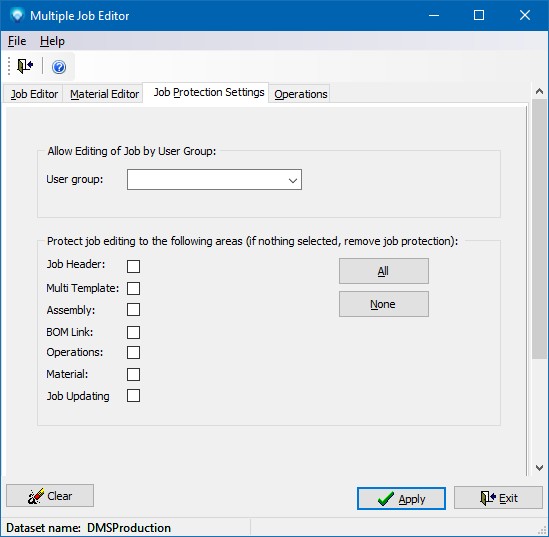Screen dimensions: 549x537
Task: Click the None button
Action: [x=384, y=304]
